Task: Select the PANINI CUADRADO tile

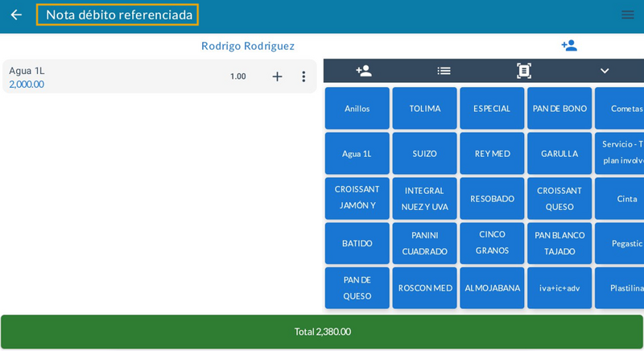Action: coord(424,243)
